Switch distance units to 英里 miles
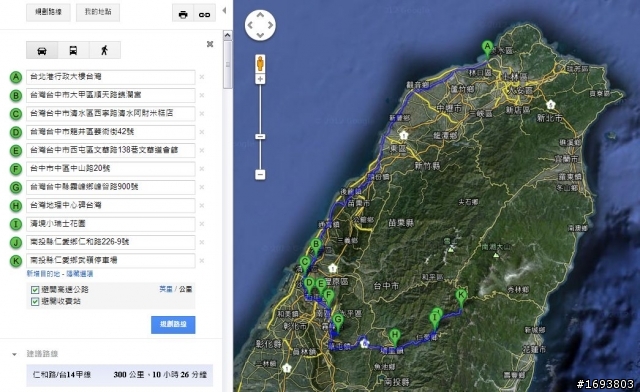Image resolution: width=640 pixels, height=392 pixels. point(166,289)
